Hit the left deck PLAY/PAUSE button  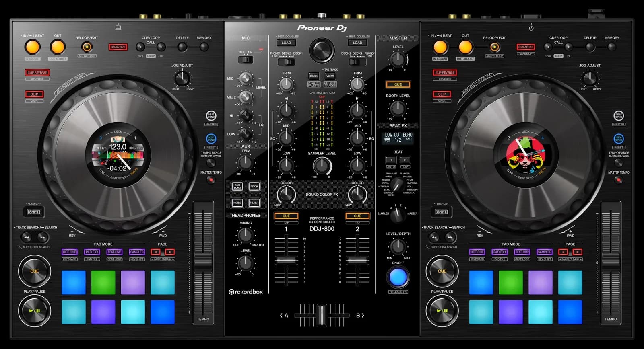(x=35, y=310)
